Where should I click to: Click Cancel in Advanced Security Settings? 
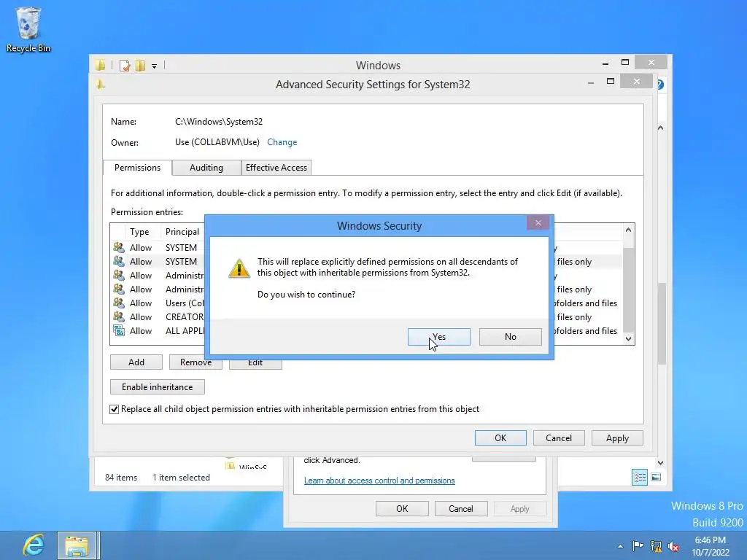click(x=559, y=437)
